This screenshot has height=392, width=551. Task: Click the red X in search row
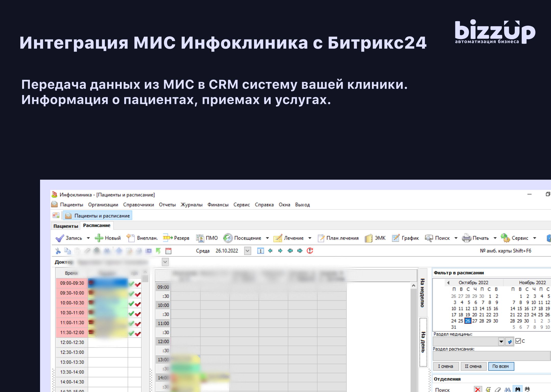tap(478, 389)
